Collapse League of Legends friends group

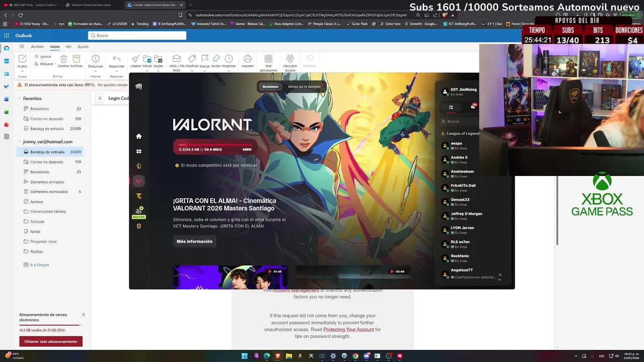click(x=460, y=134)
